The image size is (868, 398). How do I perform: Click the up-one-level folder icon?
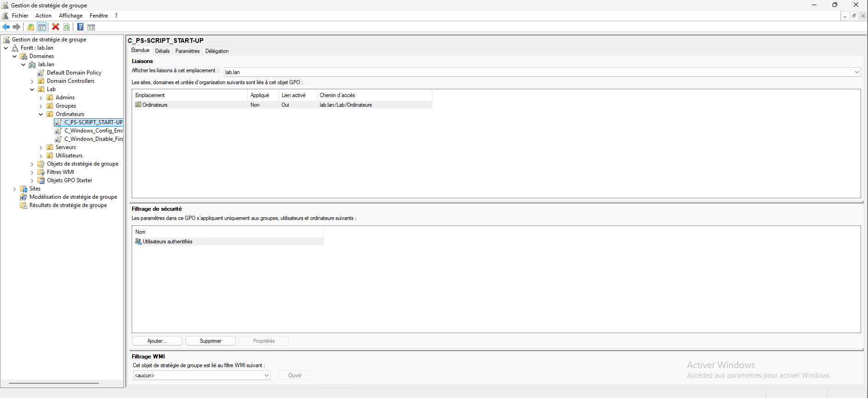point(31,27)
